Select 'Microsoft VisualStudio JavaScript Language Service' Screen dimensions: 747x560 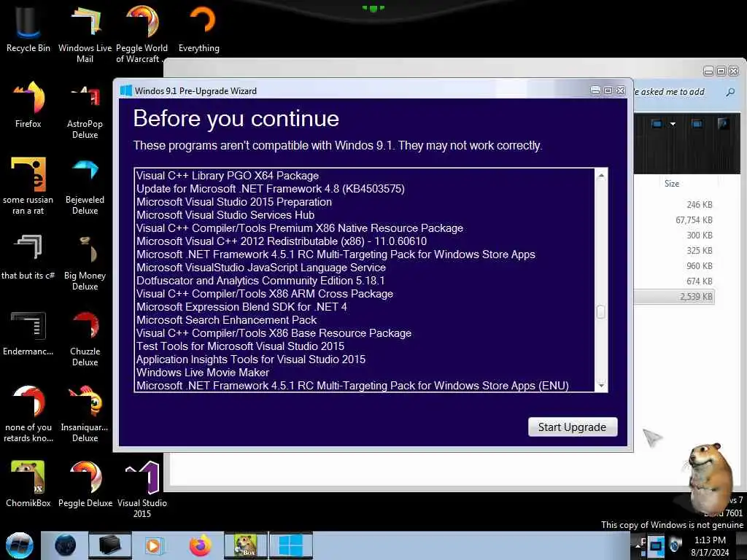(x=261, y=268)
